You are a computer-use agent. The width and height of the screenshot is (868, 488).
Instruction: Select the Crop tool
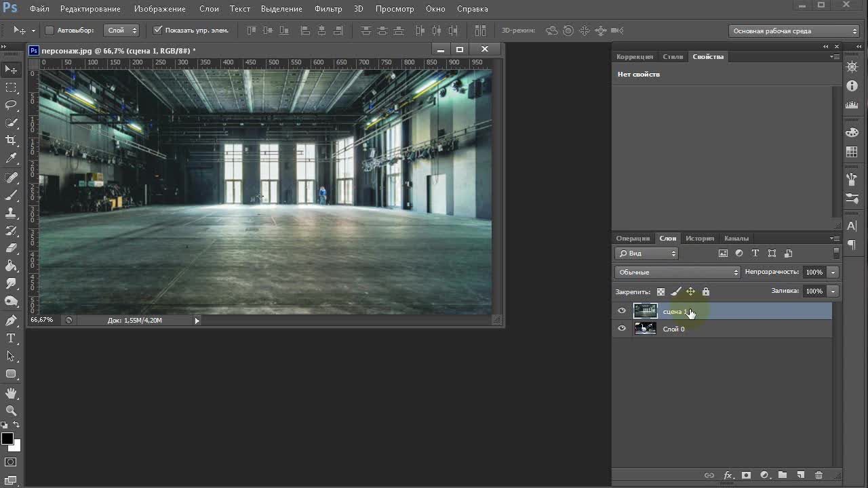11,140
